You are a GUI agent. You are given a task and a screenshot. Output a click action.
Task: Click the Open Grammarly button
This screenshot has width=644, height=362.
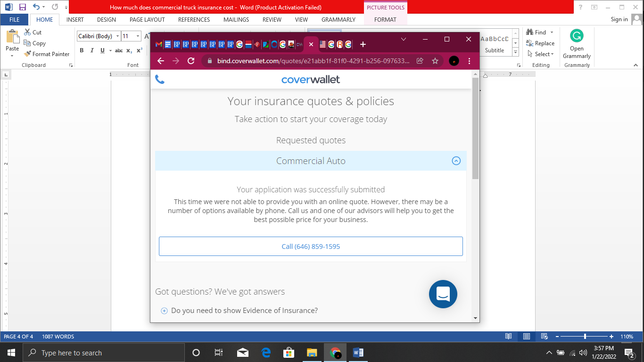click(577, 44)
